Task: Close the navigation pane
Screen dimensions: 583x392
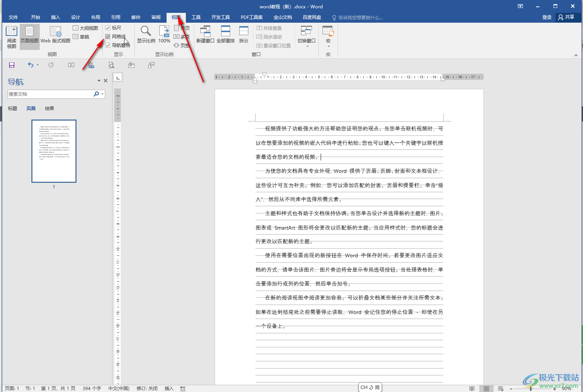Action: coord(106,81)
